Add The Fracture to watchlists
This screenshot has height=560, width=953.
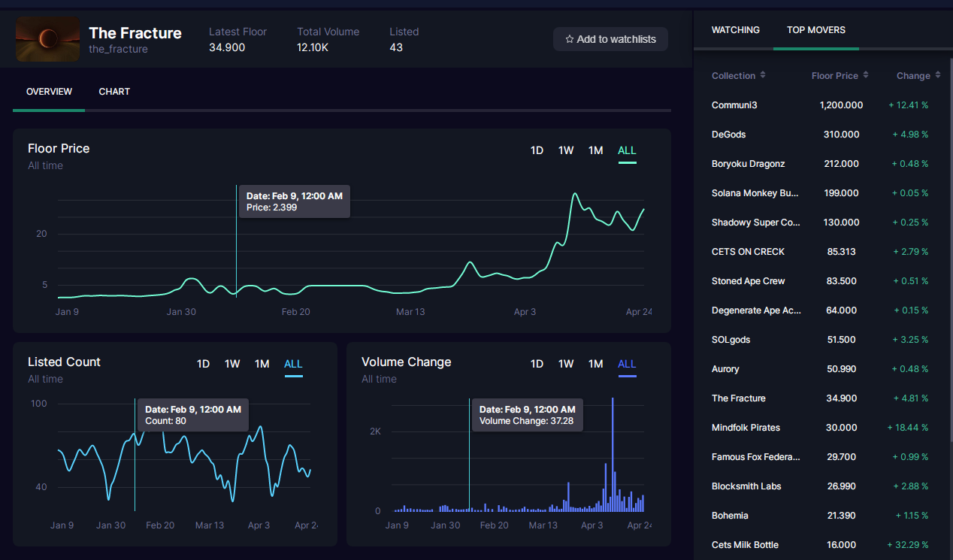tap(610, 39)
